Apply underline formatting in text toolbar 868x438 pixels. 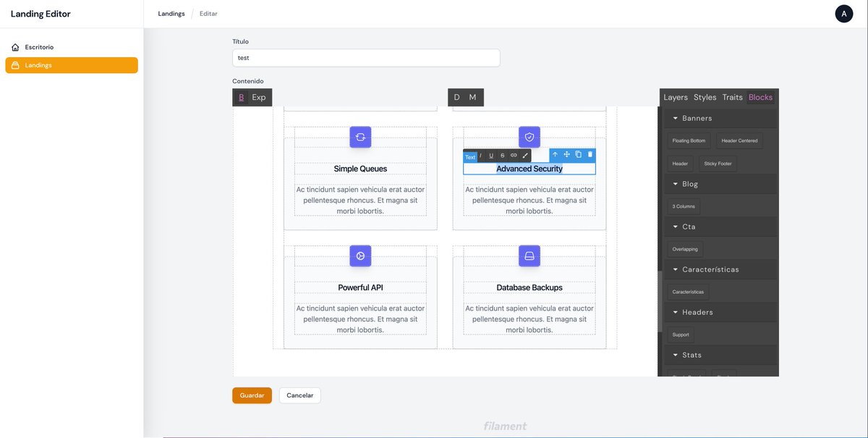click(491, 156)
